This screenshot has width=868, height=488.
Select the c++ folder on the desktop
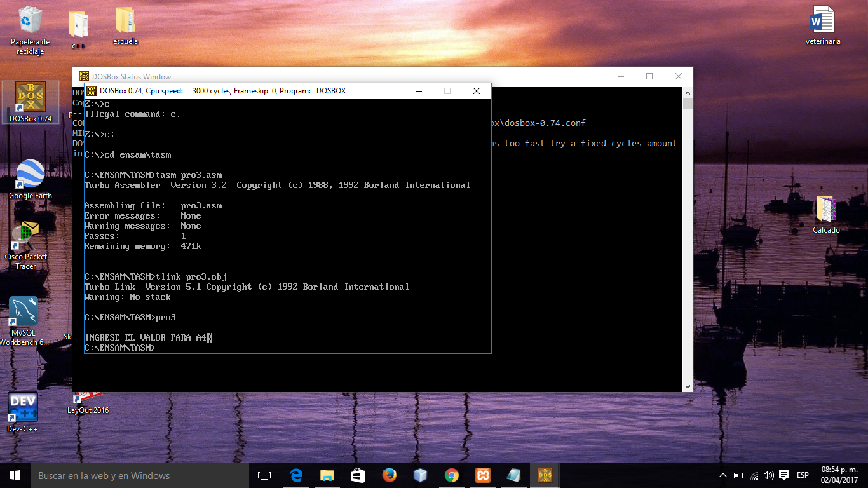(78, 29)
